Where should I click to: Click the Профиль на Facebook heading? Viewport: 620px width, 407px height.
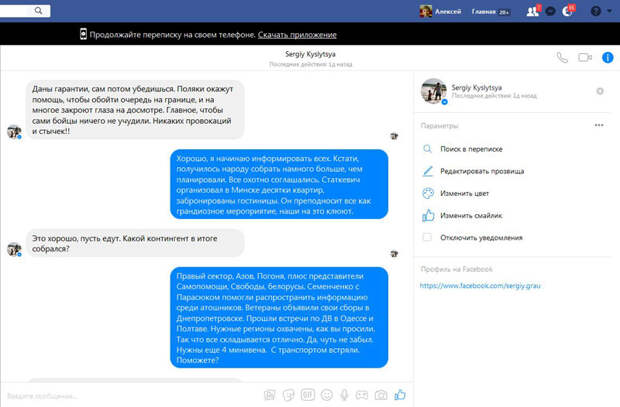pyautogui.click(x=456, y=269)
